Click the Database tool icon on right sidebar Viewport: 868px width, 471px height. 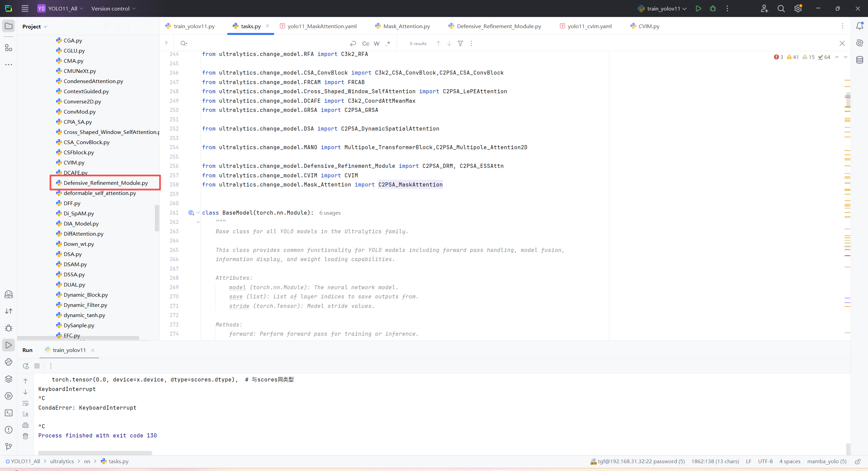pyautogui.click(x=860, y=60)
